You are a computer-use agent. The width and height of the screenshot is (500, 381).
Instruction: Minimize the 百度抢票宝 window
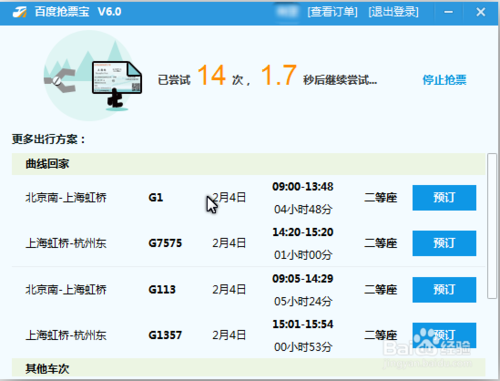(448, 12)
